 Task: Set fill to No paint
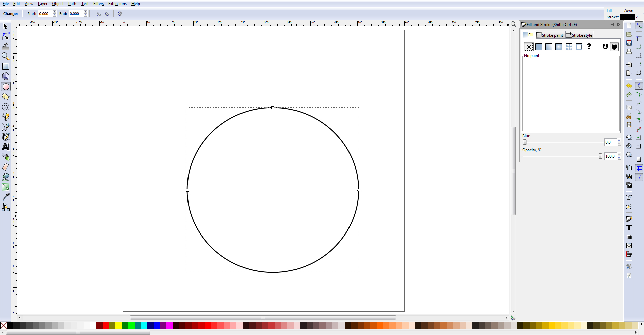(529, 47)
